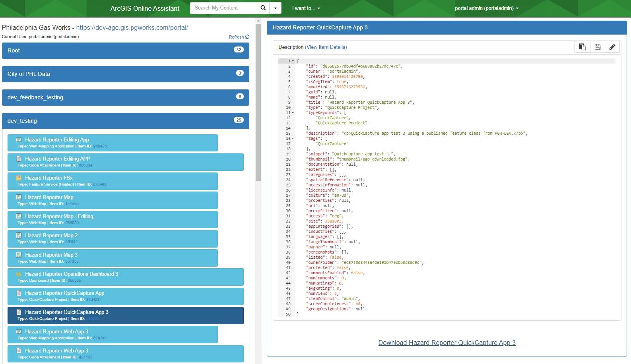Image resolution: width=631 pixels, height=364 pixels.
Task: Refresh the content list
Action: tap(239, 37)
